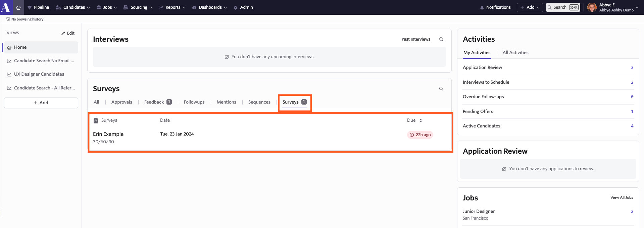Screen dimensions: 644x228
Task: Switch to the All tab
Action: [x=97, y=102]
